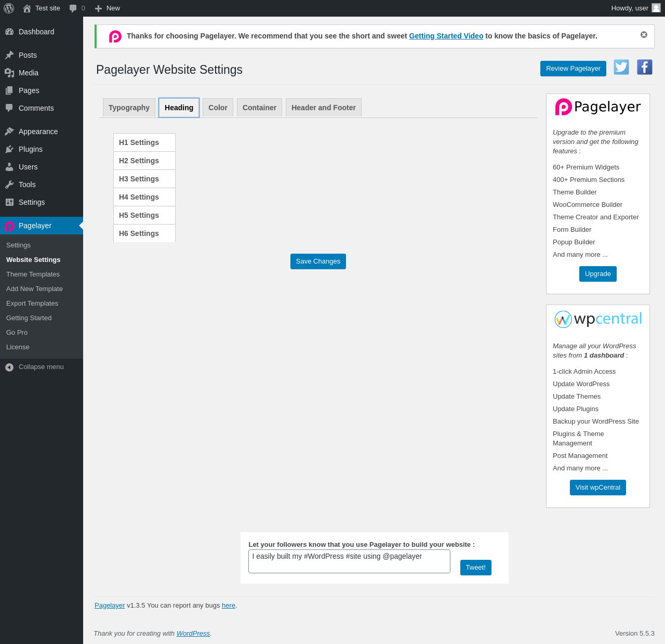Screen dimensions: 665x644
Task: Click the plus icon for New content
Action: tap(98, 8)
